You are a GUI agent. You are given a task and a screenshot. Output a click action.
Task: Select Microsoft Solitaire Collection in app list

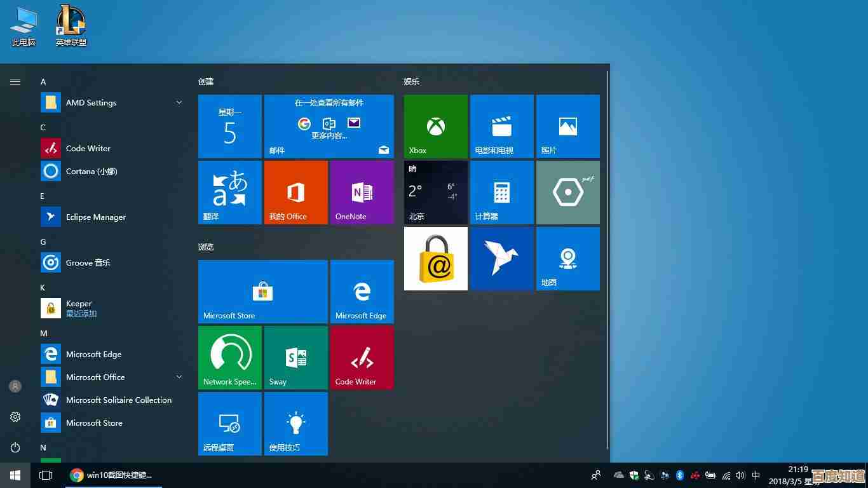pyautogui.click(x=118, y=400)
